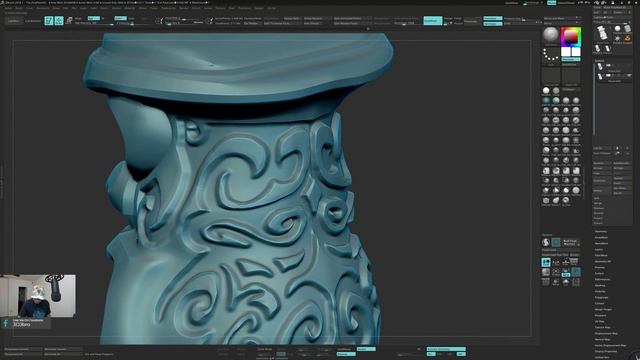640x360 pixels.
Task: Select the left white color swatch
Action: click(566, 52)
